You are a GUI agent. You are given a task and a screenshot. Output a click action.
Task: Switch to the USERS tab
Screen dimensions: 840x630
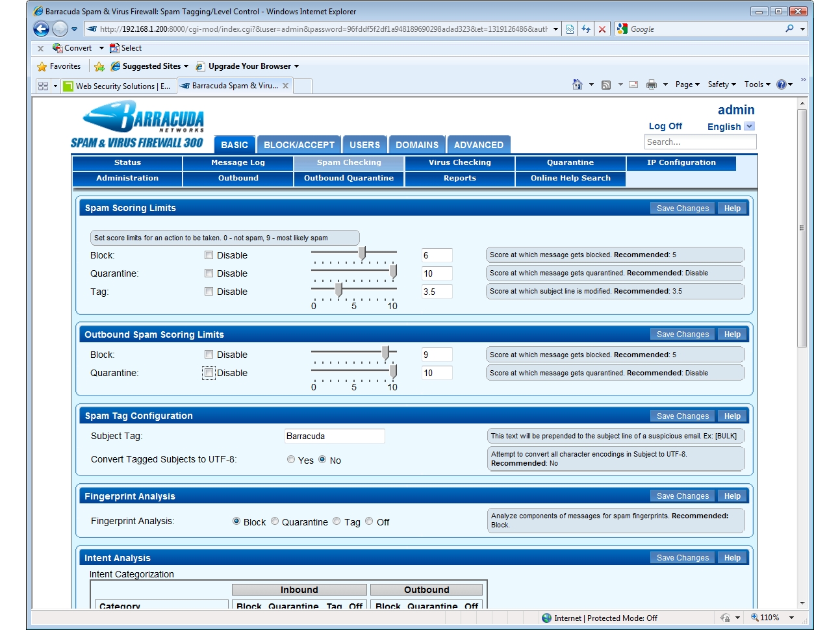[x=365, y=145]
